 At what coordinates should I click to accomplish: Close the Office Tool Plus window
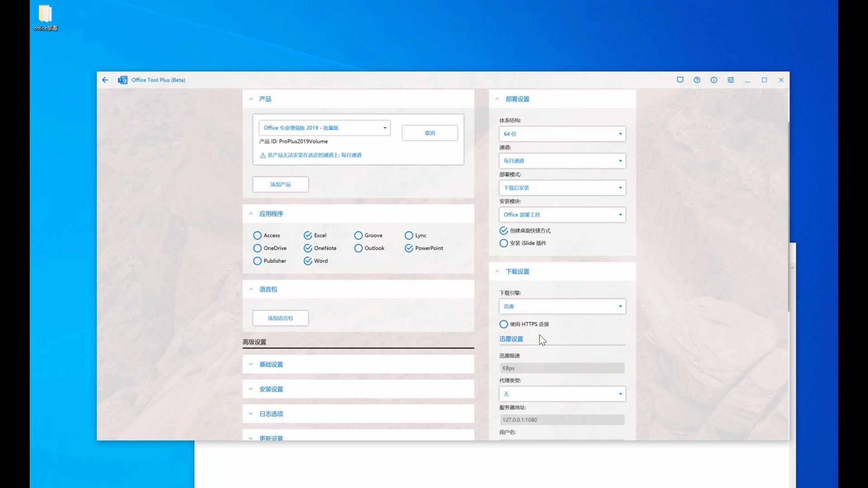pyautogui.click(x=781, y=80)
